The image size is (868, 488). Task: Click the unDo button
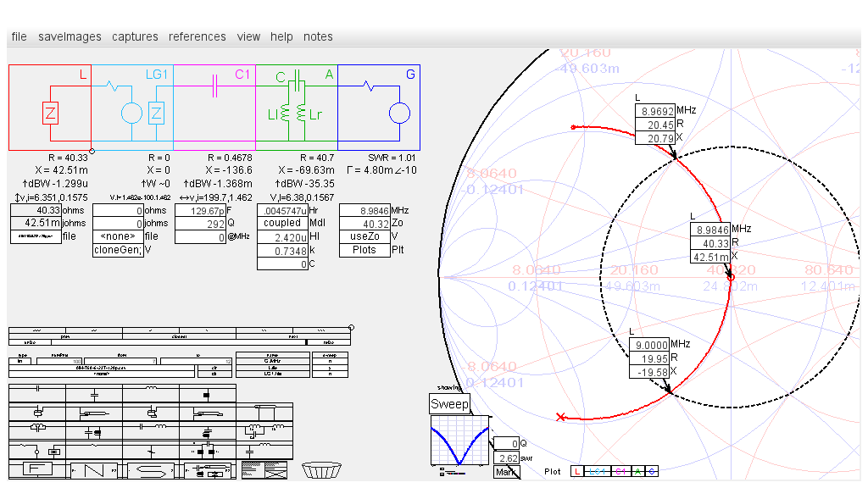click(31, 342)
